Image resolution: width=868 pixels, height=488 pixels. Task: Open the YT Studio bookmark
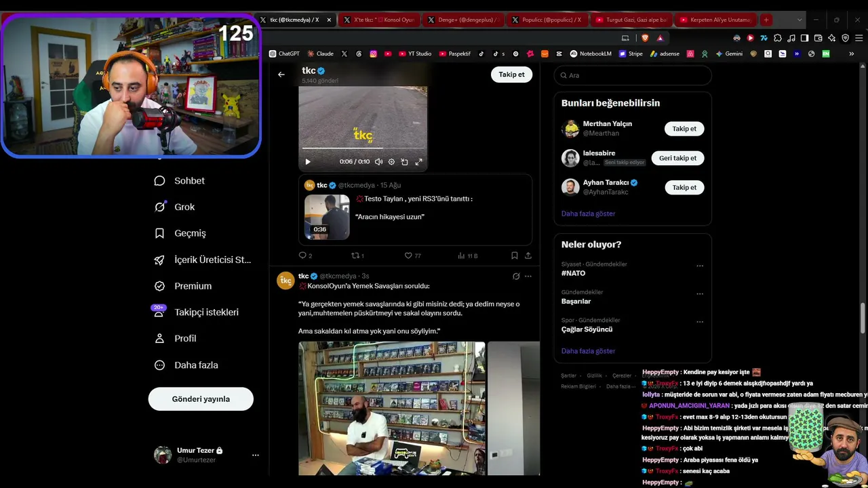(x=415, y=54)
